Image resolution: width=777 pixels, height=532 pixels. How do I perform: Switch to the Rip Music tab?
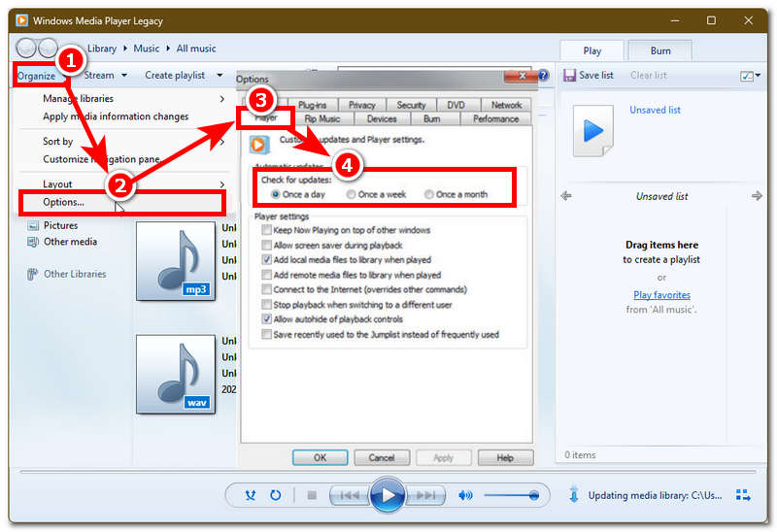click(x=321, y=118)
